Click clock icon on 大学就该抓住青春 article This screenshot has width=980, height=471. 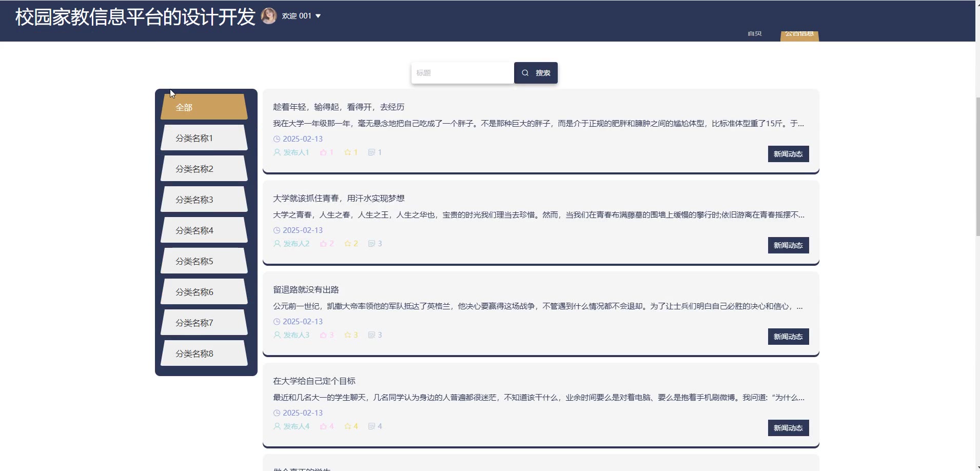tap(277, 230)
